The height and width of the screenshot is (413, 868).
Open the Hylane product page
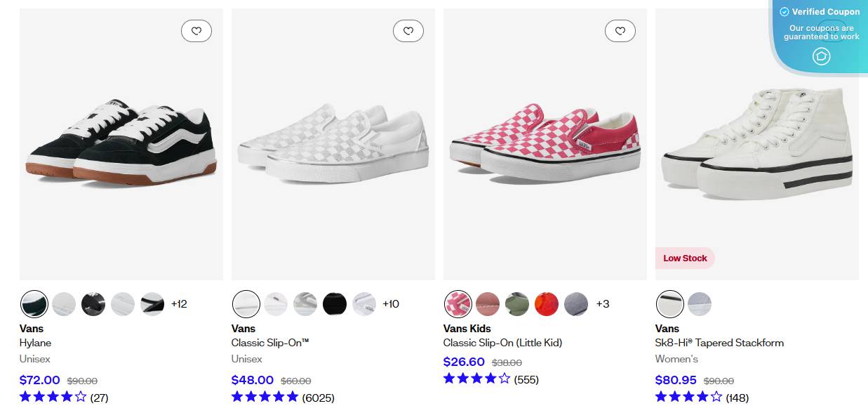click(35, 343)
